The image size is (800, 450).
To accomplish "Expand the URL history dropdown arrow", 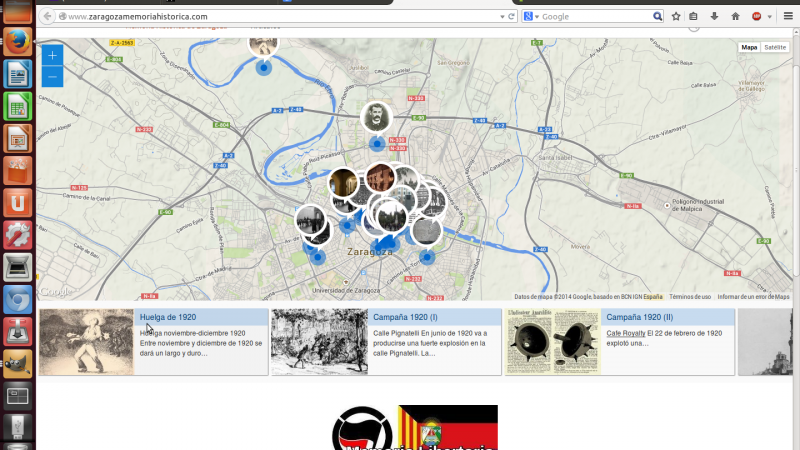I will click(x=500, y=17).
